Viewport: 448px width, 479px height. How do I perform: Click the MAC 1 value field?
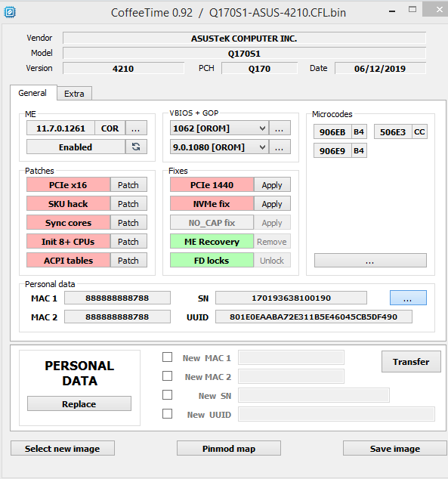[x=117, y=298]
